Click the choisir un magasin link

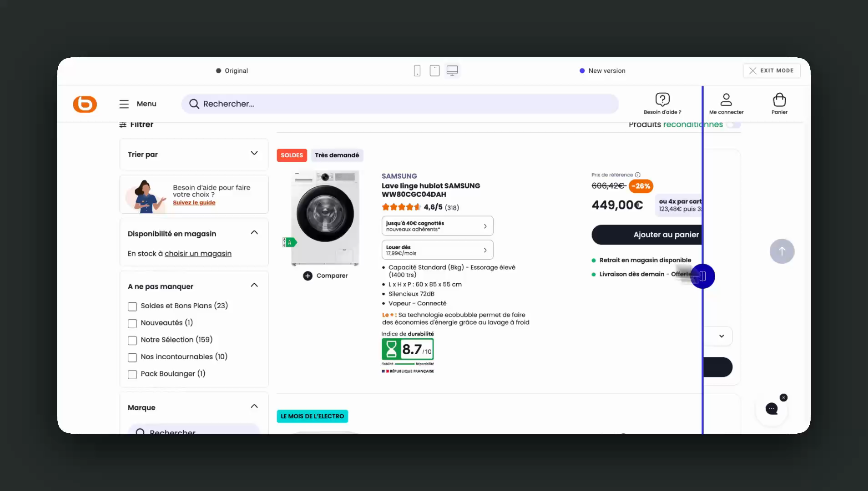[x=198, y=254]
